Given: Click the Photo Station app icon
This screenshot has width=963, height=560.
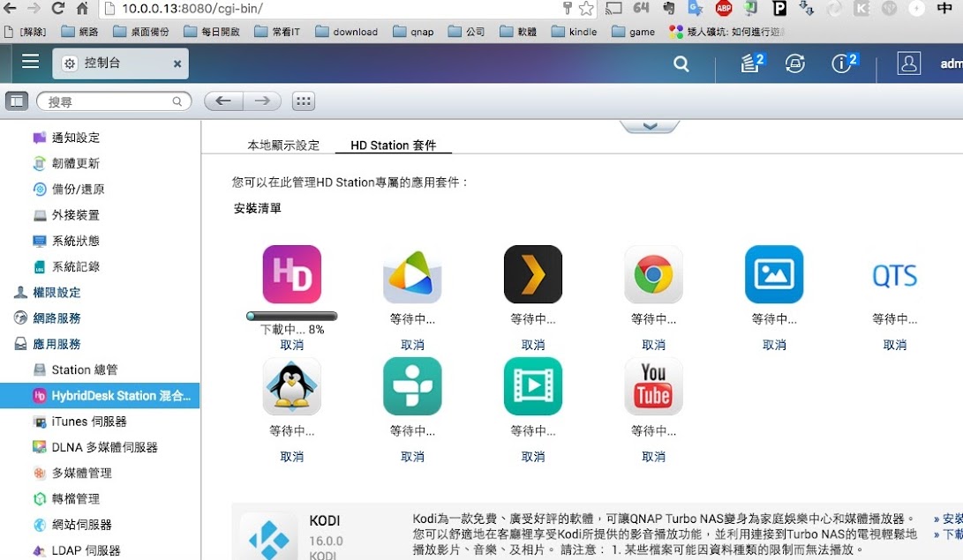Looking at the screenshot, I should (x=774, y=274).
